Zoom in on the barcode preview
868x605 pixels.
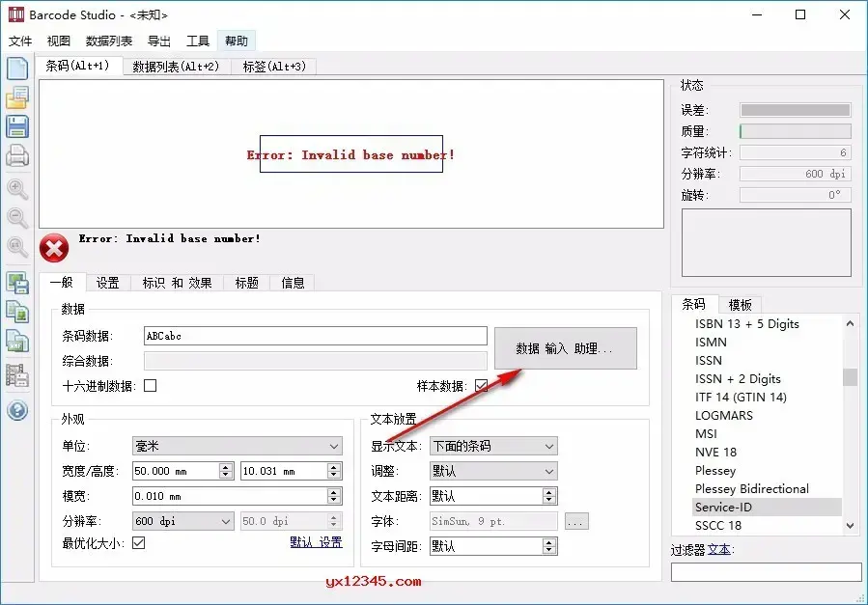click(x=17, y=189)
